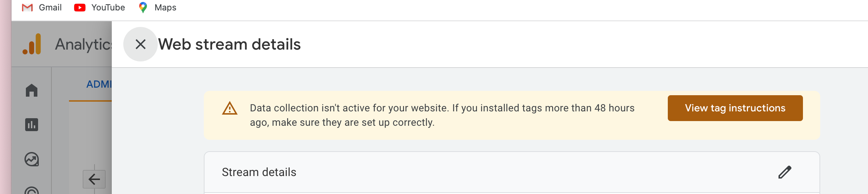
Task: Click the Gmail envelope icon
Action: tap(27, 8)
